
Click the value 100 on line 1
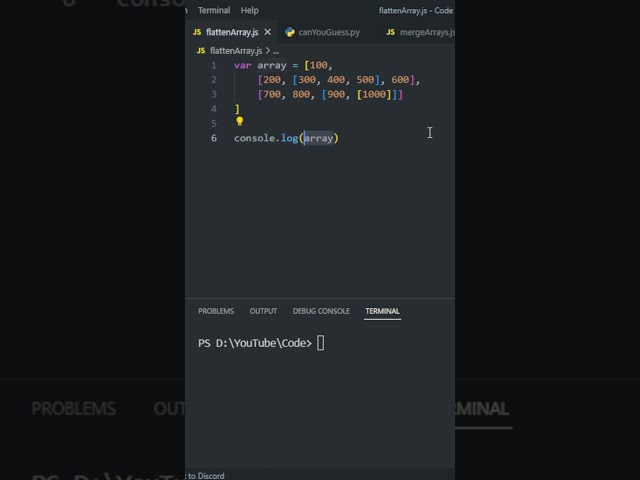318,65
